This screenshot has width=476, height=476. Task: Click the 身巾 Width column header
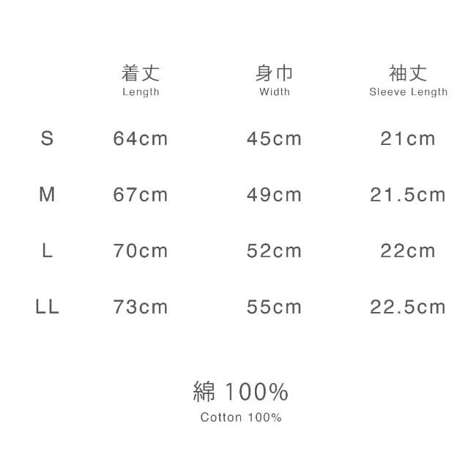click(275, 80)
